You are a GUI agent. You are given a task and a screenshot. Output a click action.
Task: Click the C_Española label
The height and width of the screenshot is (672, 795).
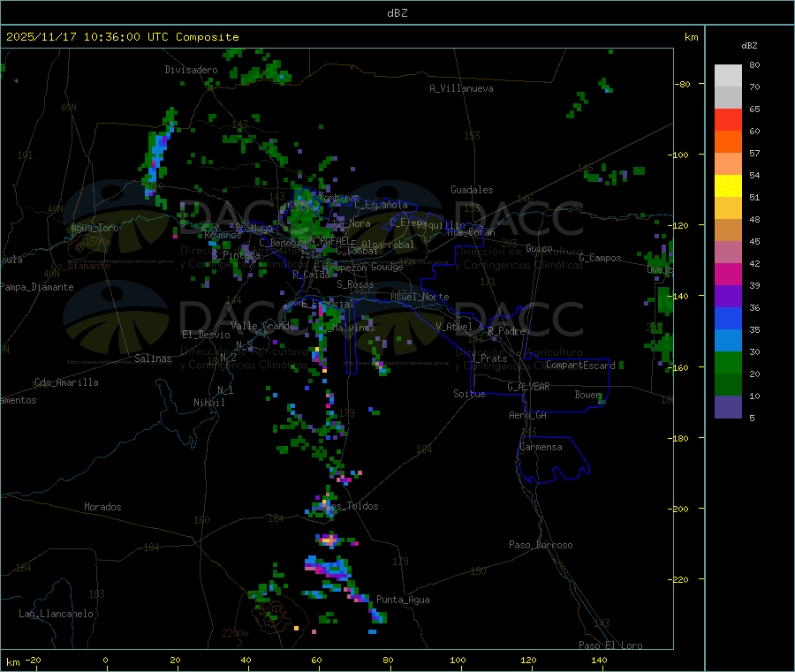point(382,205)
